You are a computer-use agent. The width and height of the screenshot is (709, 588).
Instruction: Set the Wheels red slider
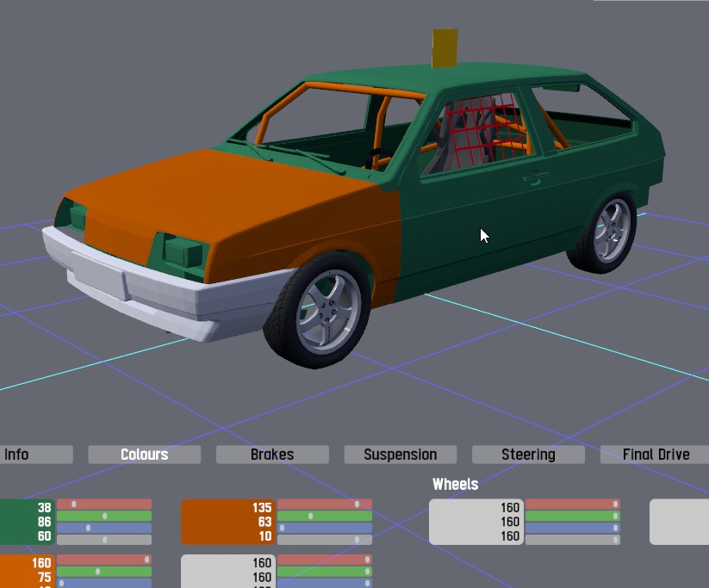(572, 504)
